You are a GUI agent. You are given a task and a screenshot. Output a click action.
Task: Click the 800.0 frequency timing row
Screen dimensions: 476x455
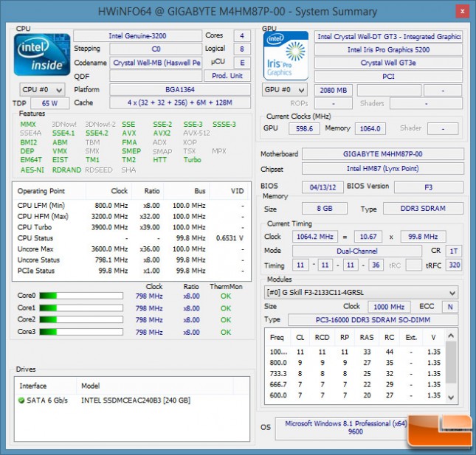tap(355, 363)
